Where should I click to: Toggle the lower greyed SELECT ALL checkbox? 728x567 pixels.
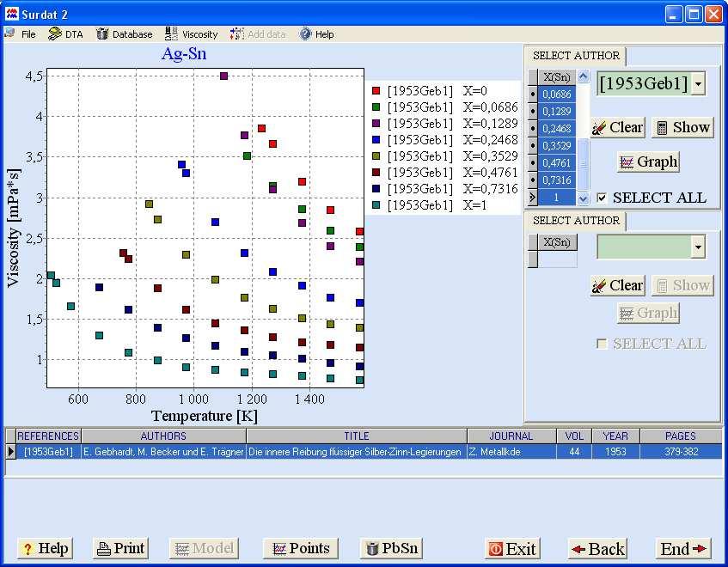[x=602, y=344]
